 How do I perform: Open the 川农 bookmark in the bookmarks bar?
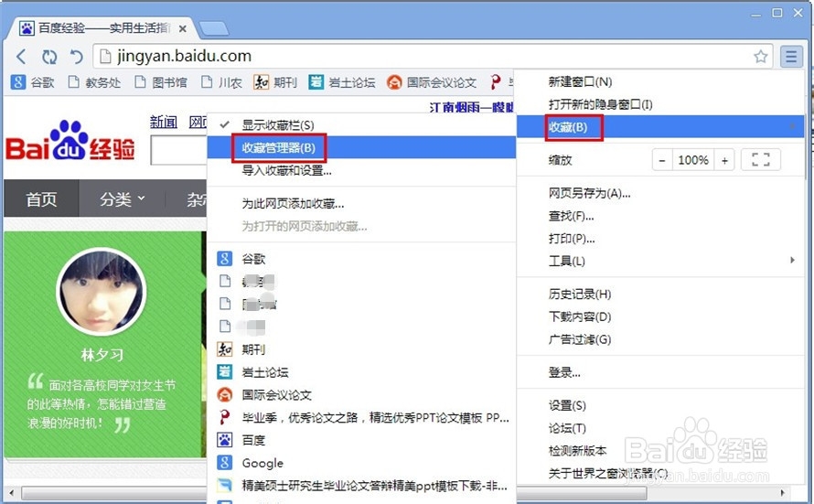coord(222,82)
